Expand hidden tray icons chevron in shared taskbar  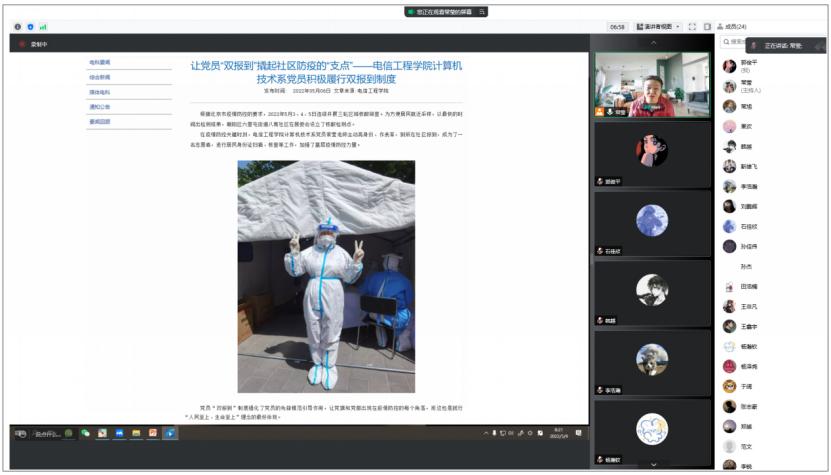pyautogui.click(x=485, y=433)
